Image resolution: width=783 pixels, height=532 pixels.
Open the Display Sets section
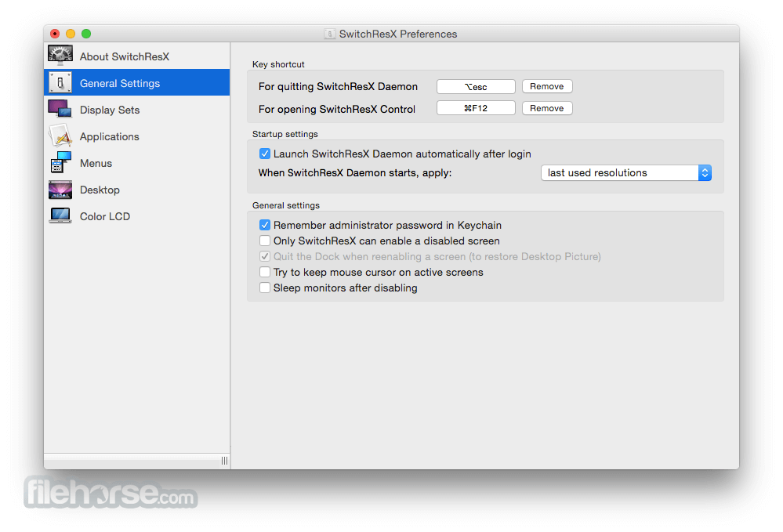(x=110, y=110)
